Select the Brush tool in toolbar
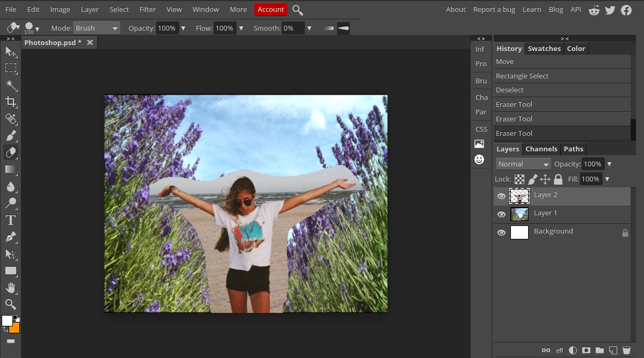Viewport: 644px width, 358px height. coord(11,135)
